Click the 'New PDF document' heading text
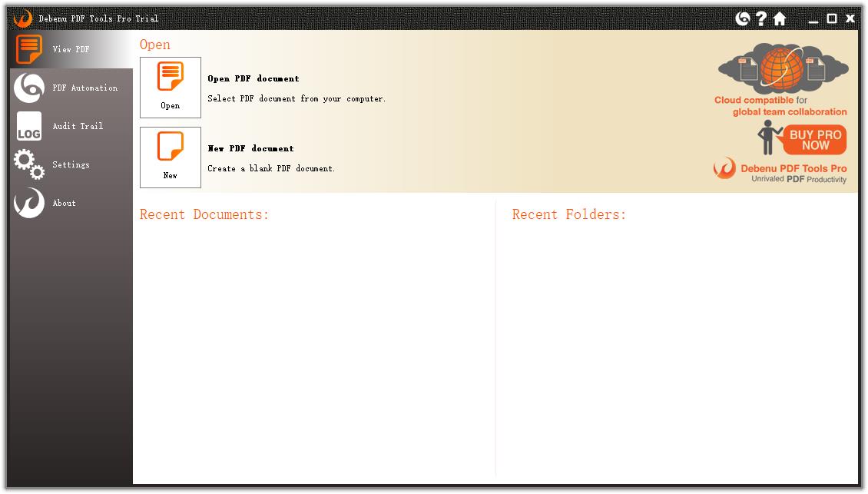This screenshot has height=494, width=868. click(250, 148)
